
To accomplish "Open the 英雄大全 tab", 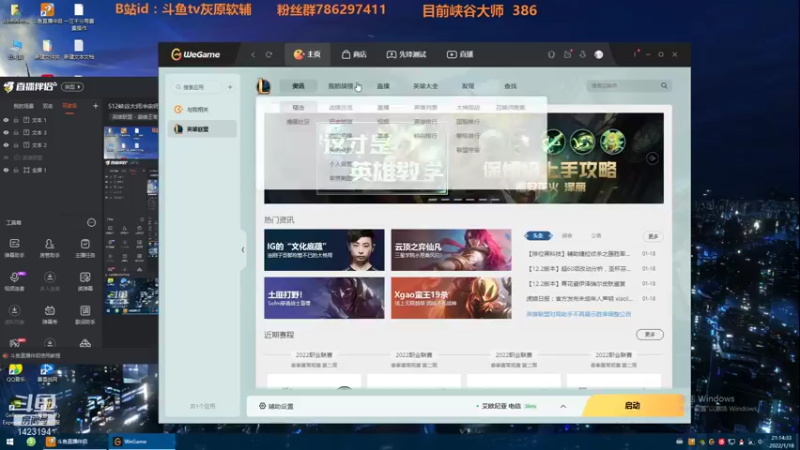I will (426, 86).
